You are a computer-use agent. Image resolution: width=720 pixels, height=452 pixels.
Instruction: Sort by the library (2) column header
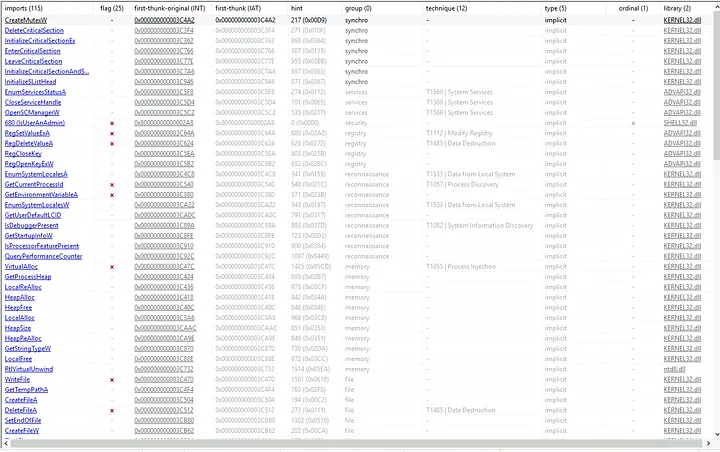(677, 8)
